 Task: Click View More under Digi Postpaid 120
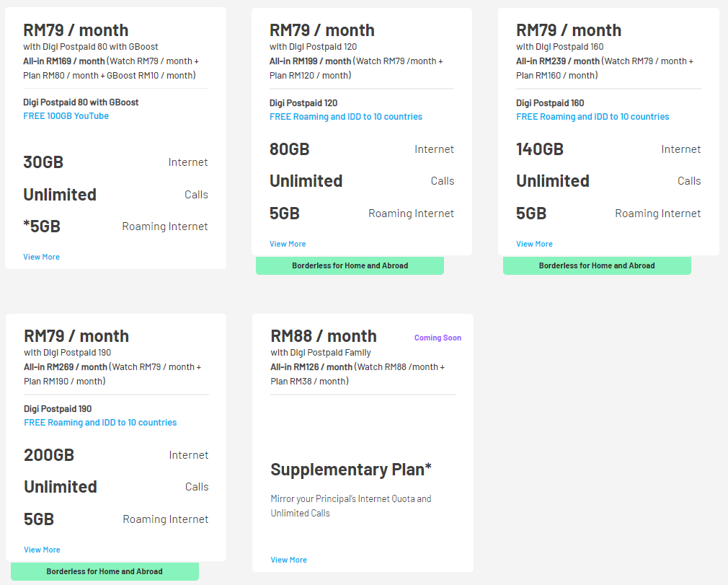click(x=288, y=244)
